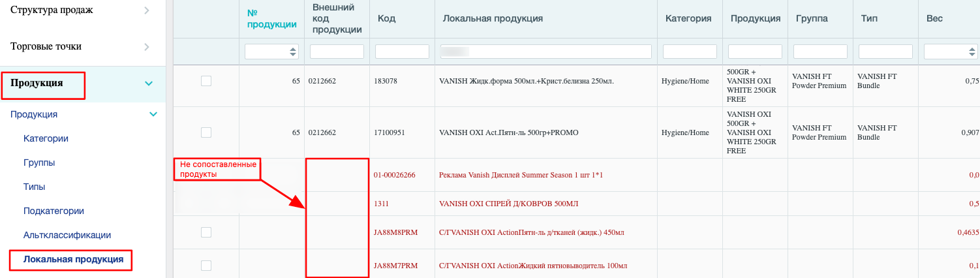Click weight value 0,4635
Screen dimensions: 980x278
[x=968, y=232]
